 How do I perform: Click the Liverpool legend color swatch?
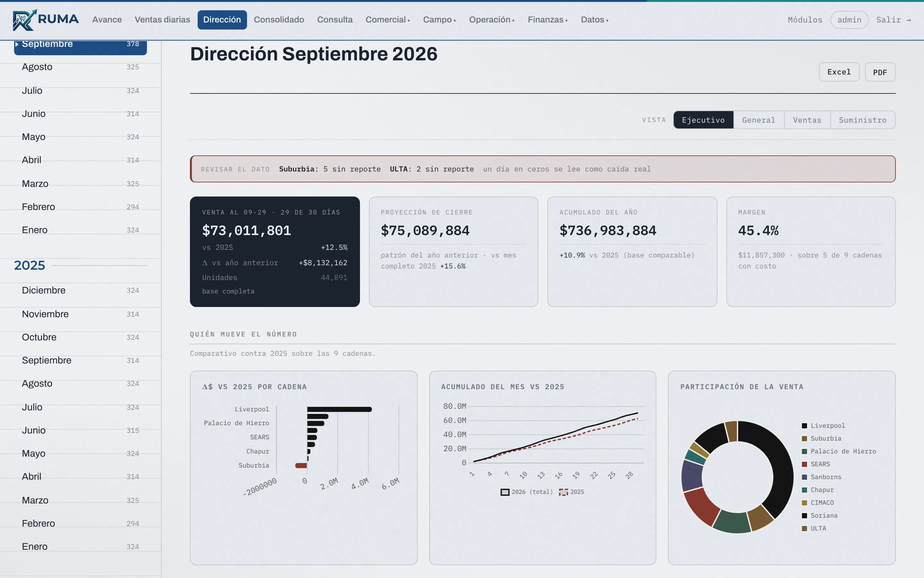click(805, 426)
